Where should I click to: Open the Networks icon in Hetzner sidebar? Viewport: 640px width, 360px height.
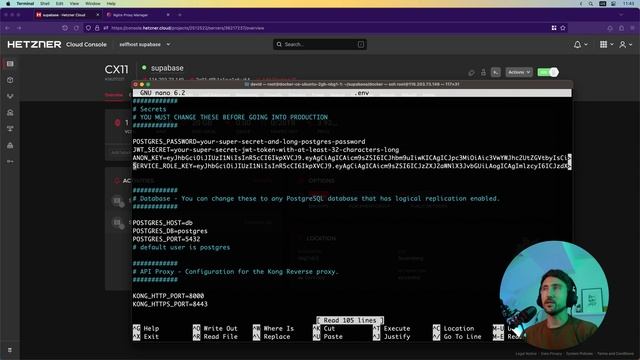point(10,129)
